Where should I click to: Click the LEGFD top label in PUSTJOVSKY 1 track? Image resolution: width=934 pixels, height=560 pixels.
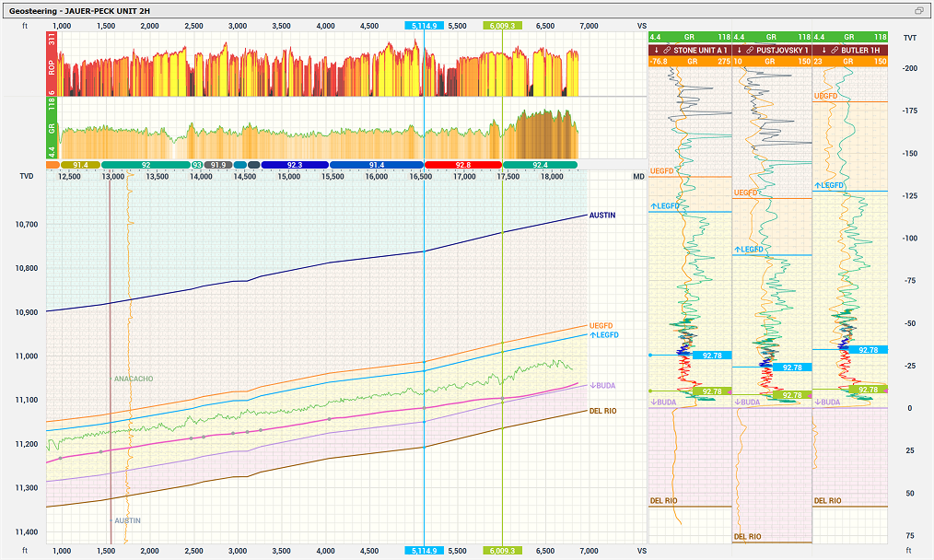(749, 249)
